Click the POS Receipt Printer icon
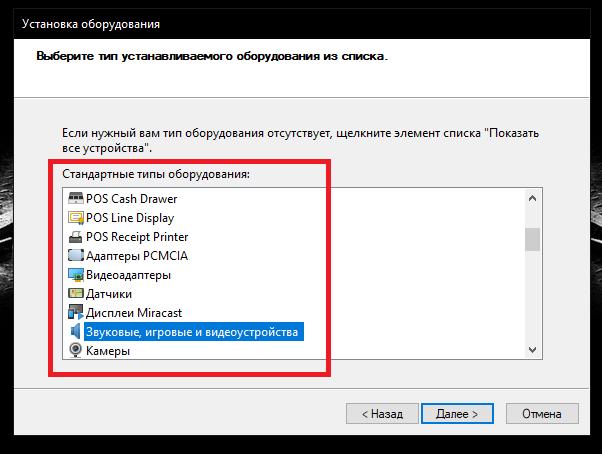The image size is (602, 454). tap(76, 237)
